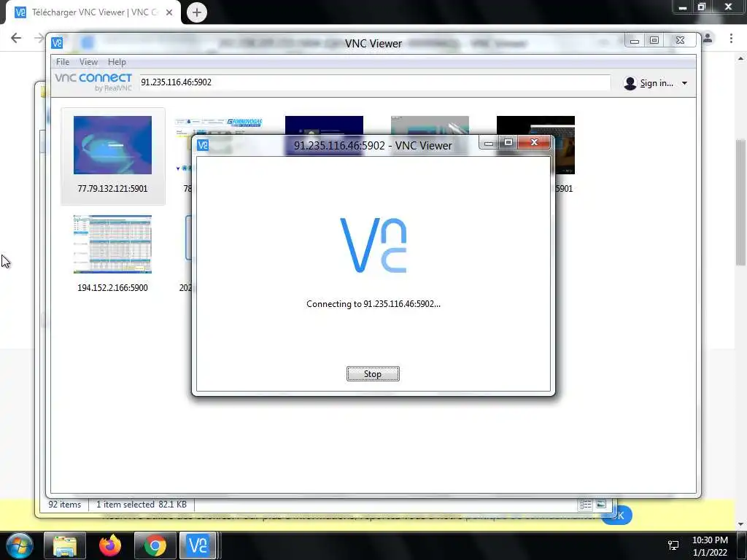Open the Windows Start menu
The height and width of the screenshot is (560, 747).
(20, 545)
